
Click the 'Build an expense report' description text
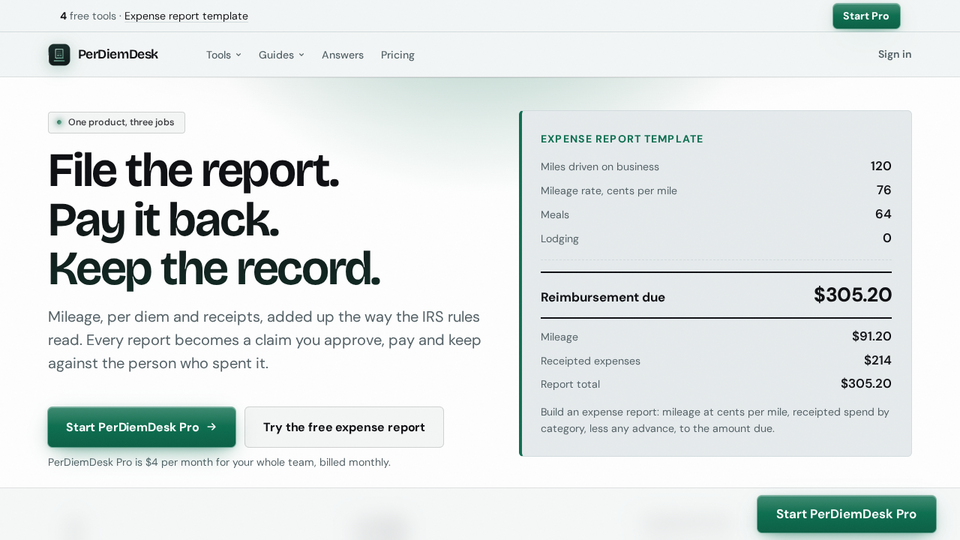click(x=714, y=420)
